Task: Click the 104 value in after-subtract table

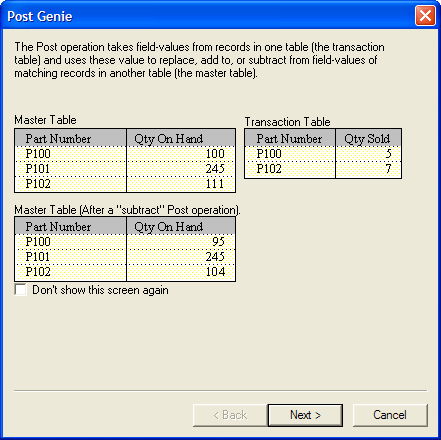Action: pyautogui.click(x=215, y=272)
